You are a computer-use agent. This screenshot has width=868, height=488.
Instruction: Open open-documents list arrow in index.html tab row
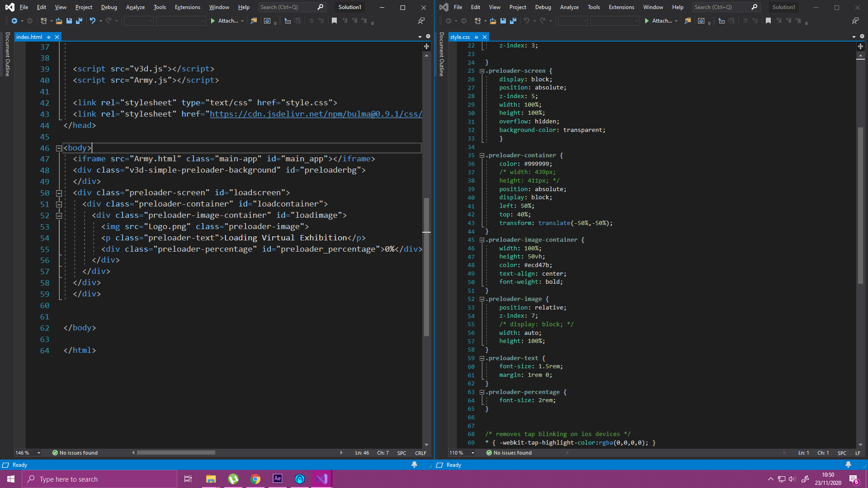[420, 37]
